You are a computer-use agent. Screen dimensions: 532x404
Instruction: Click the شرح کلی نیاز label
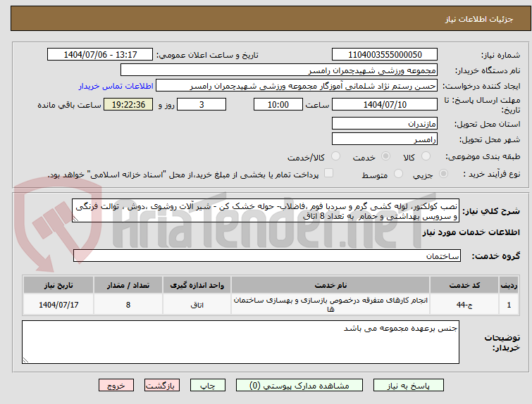coord(491,211)
